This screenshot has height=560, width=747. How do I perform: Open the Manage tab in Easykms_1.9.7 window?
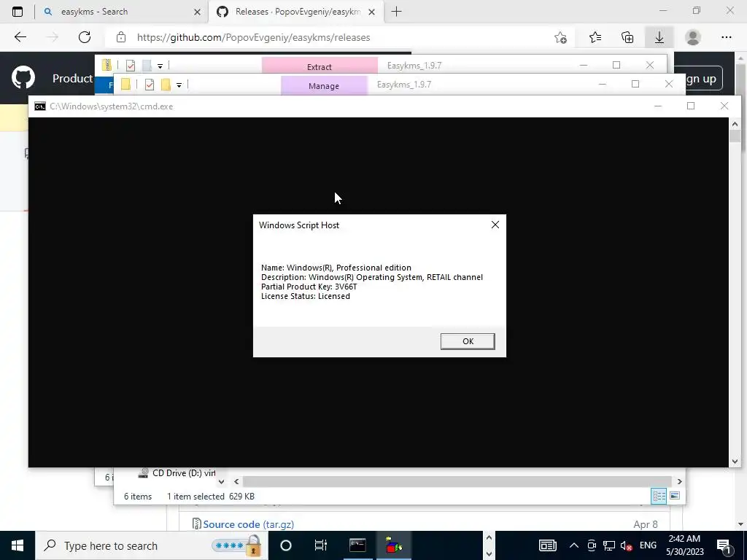coord(324,85)
